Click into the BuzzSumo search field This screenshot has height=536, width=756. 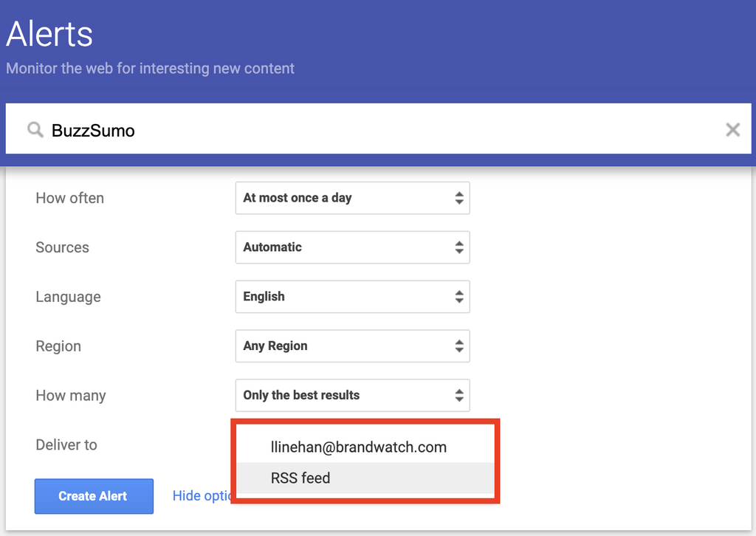[x=369, y=130]
